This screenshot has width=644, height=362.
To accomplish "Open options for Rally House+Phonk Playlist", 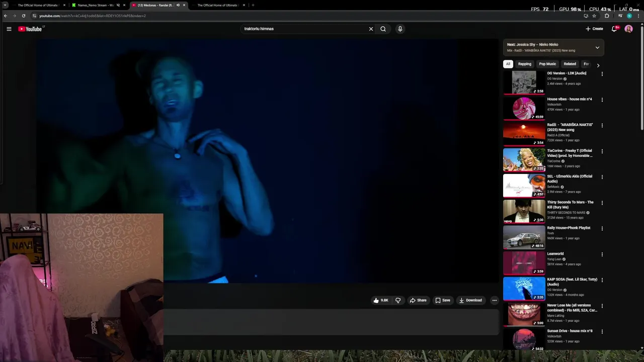I will coord(602,228).
